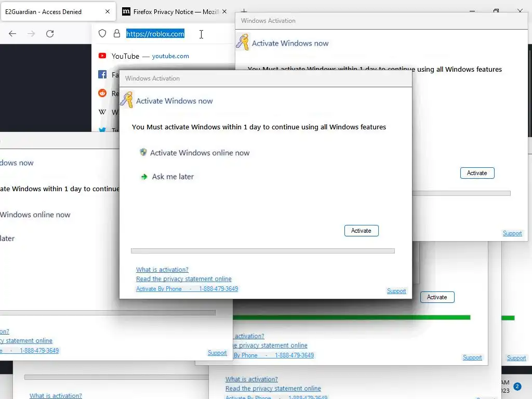Click the shield icon beside Activate Windows online now
This screenshot has width=532, height=399.
(x=143, y=152)
